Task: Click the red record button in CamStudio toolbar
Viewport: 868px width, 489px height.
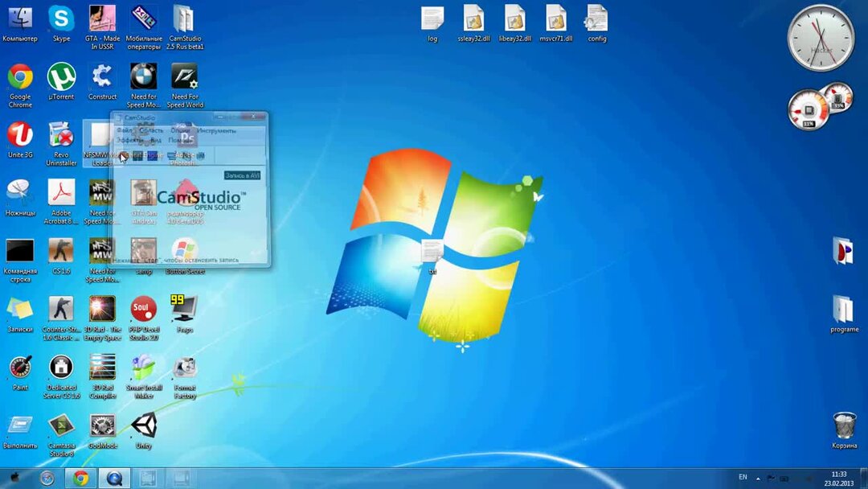Action: point(123,155)
